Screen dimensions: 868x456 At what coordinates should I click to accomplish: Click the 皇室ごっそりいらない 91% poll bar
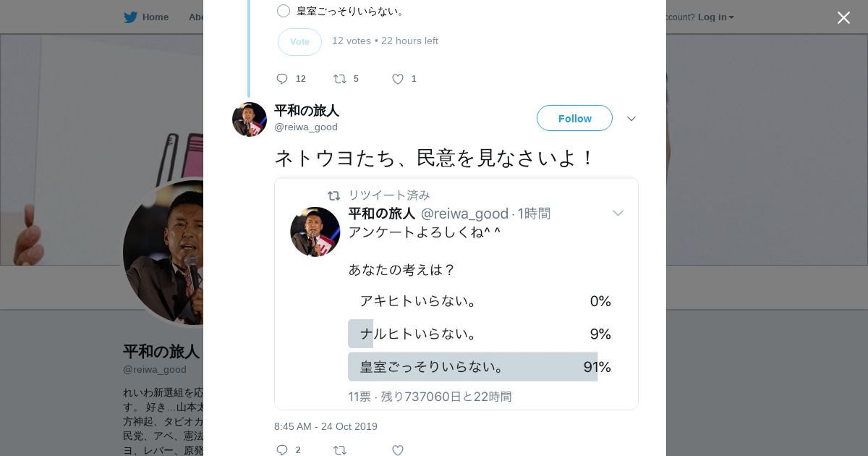pyautogui.click(x=473, y=367)
